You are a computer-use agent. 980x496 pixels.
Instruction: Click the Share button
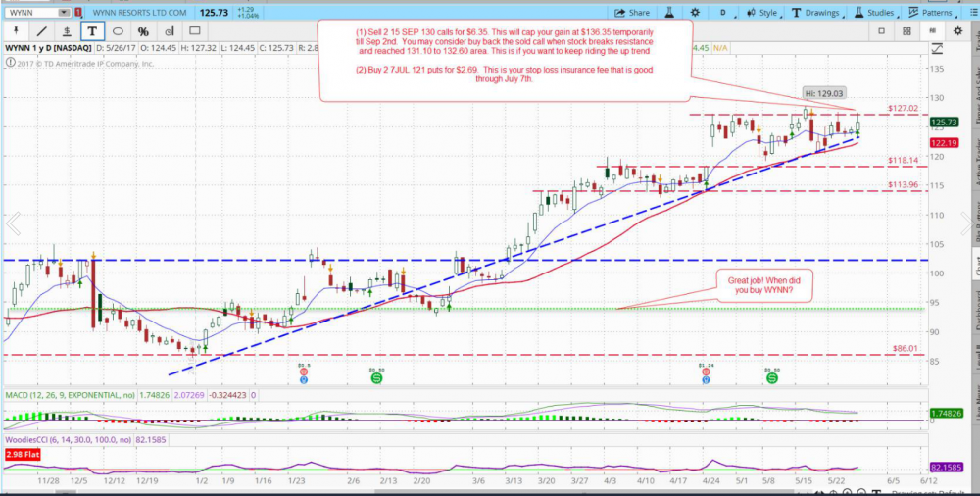coord(632,13)
